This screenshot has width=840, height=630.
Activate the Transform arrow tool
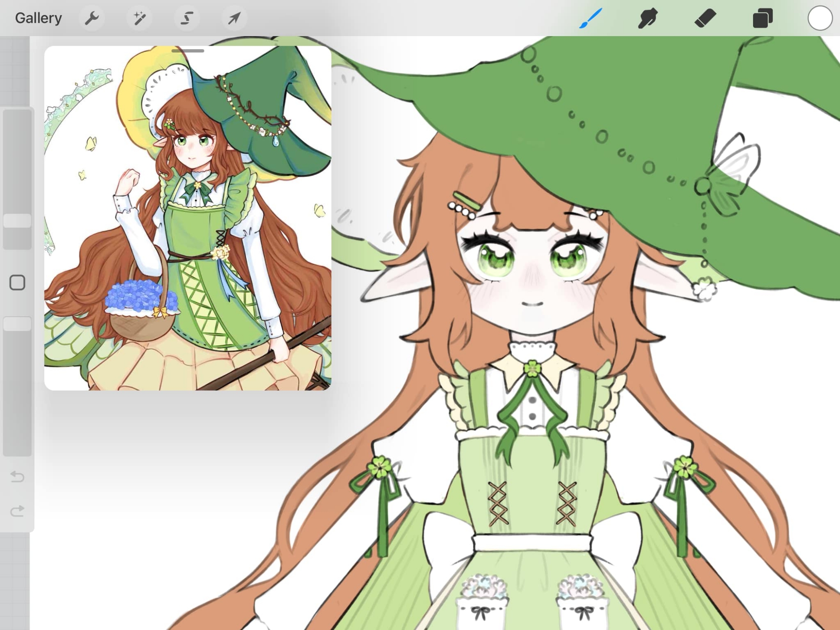click(234, 18)
